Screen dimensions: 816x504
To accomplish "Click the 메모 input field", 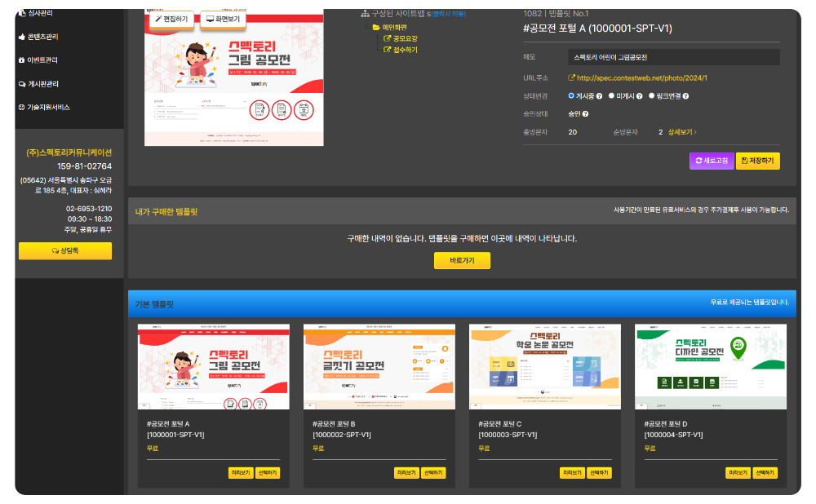I will tap(673, 57).
